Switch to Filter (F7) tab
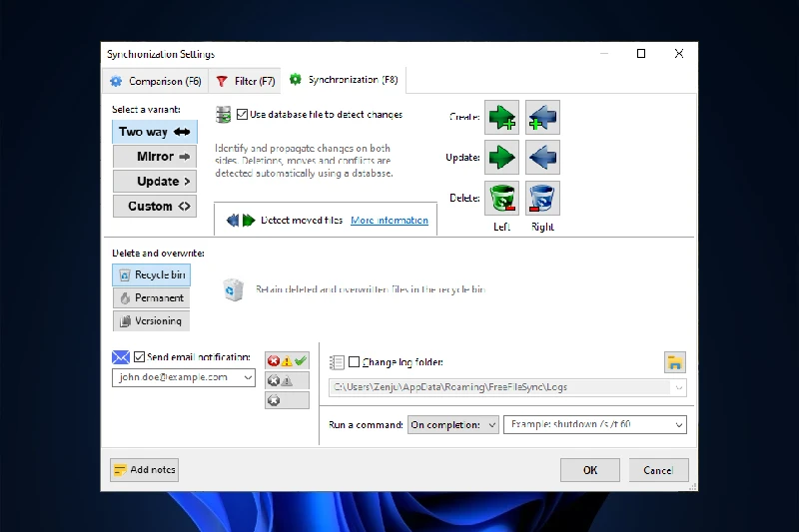This screenshot has width=799, height=532. point(245,82)
